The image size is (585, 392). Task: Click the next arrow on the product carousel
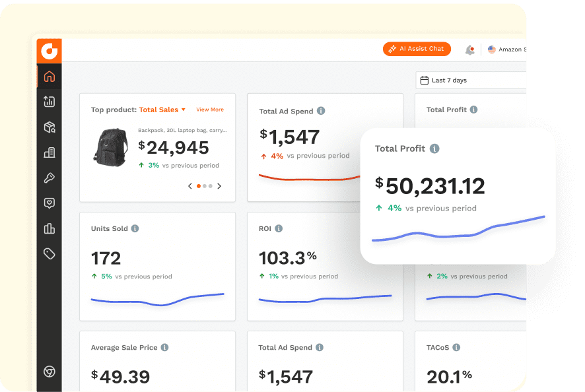coord(219,186)
